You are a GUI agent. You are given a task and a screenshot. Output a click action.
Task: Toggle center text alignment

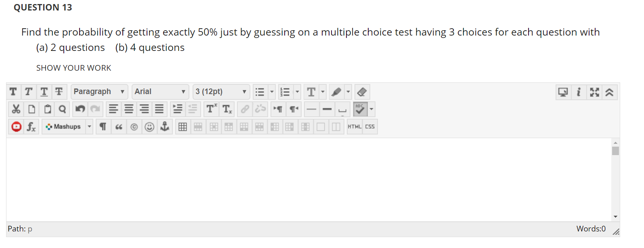[129, 109]
